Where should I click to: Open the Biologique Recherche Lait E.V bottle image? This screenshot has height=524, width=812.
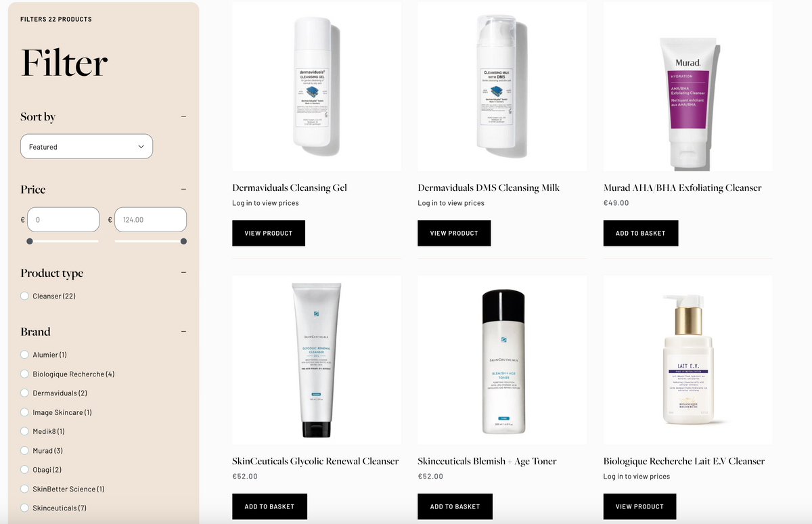[x=687, y=359]
